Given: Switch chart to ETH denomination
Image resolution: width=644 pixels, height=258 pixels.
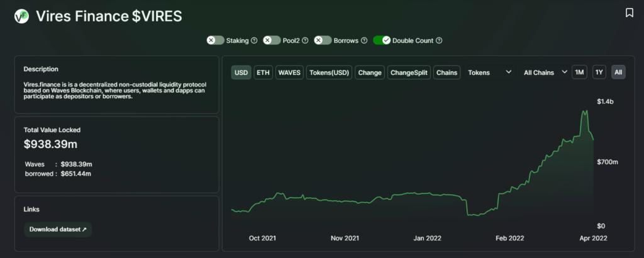Looking at the screenshot, I should point(263,72).
